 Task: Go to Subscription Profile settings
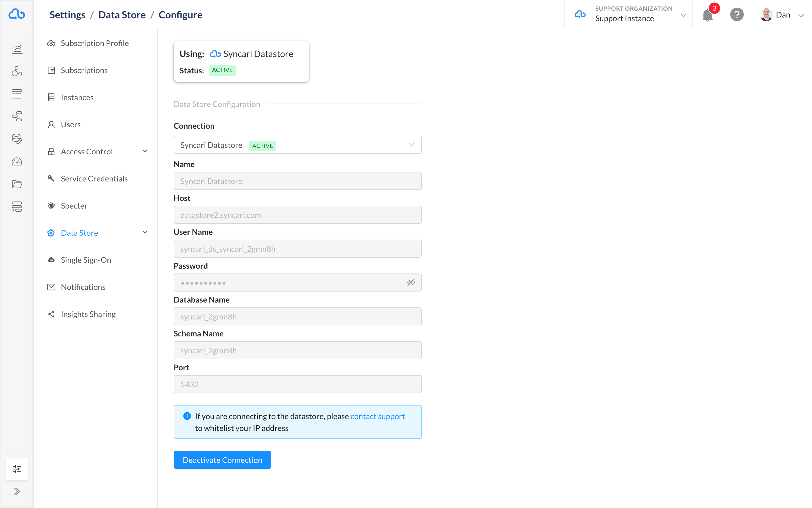tap(95, 43)
